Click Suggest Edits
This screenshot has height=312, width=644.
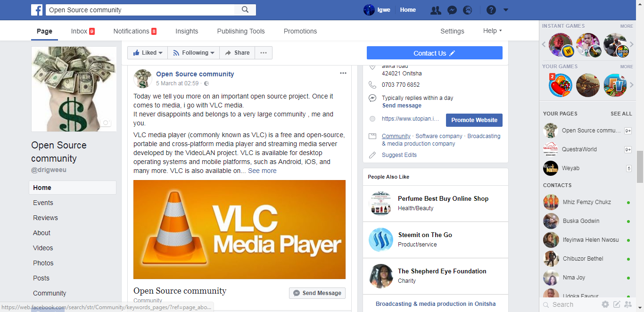click(399, 155)
